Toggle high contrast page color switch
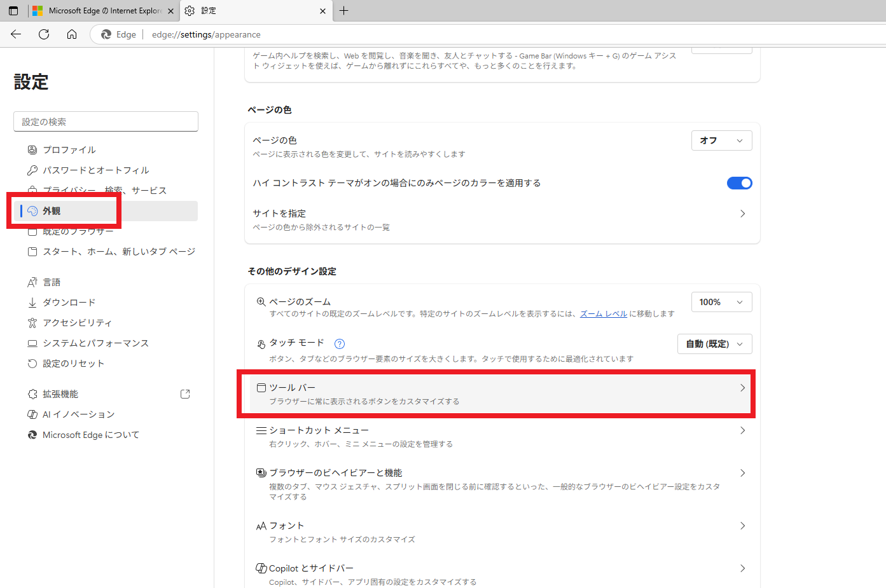This screenshot has width=886, height=588. coord(739,183)
